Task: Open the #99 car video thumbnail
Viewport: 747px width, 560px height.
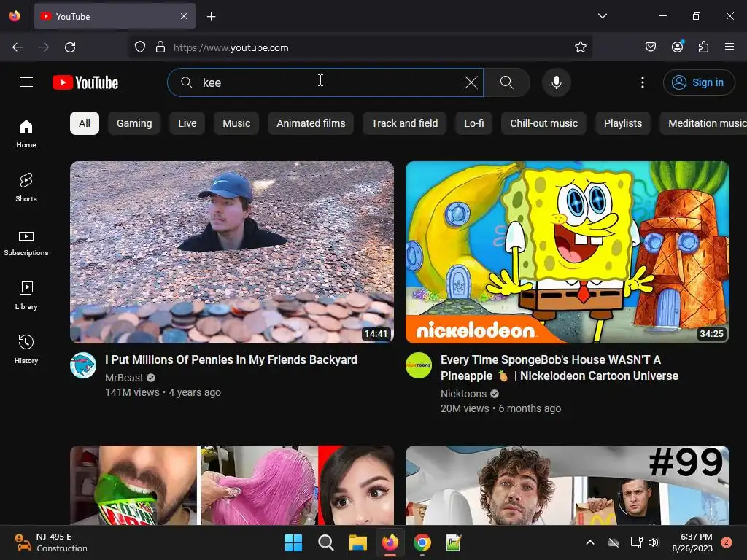Action: (x=568, y=485)
